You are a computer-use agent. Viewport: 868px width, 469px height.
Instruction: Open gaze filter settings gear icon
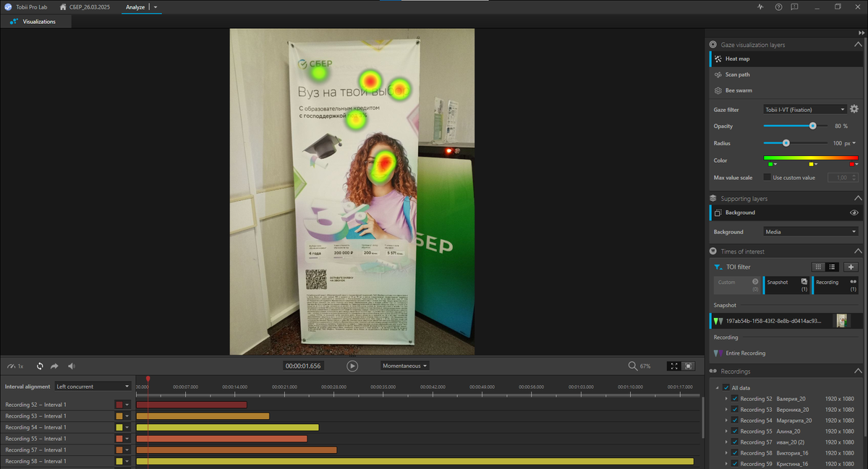[854, 109]
